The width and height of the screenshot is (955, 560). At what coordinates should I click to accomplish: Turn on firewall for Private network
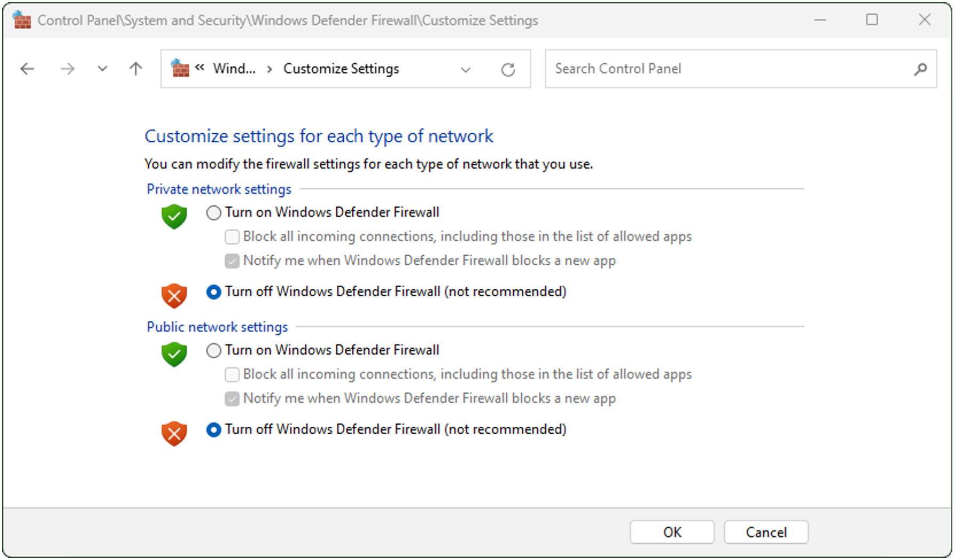[x=214, y=213]
